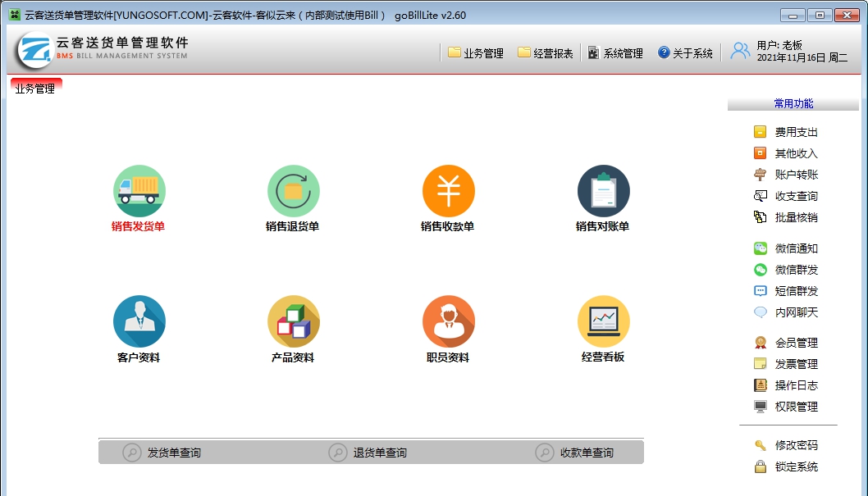Image resolution: width=868 pixels, height=496 pixels.
Task: Open the 业务管理 top menu
Action: click(x=476, y=53)
